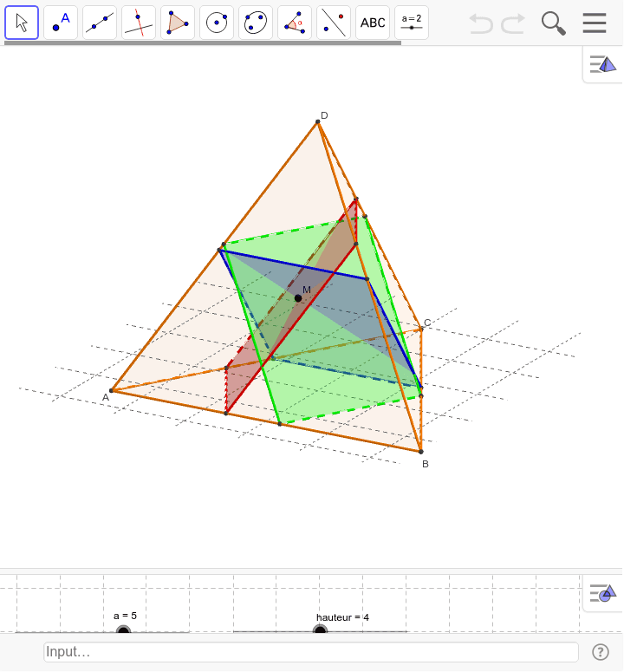
Task: Select the Move arrow tool
Action: coord(22,23)
